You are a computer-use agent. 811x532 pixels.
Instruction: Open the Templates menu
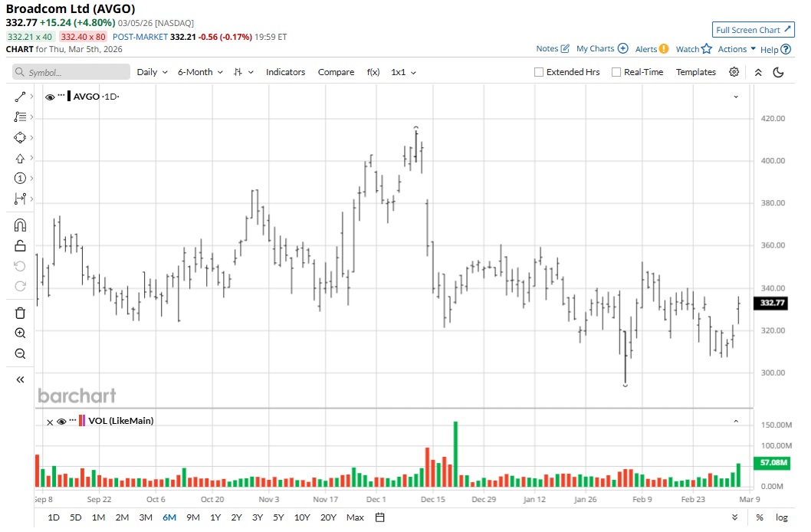(696, 72)
